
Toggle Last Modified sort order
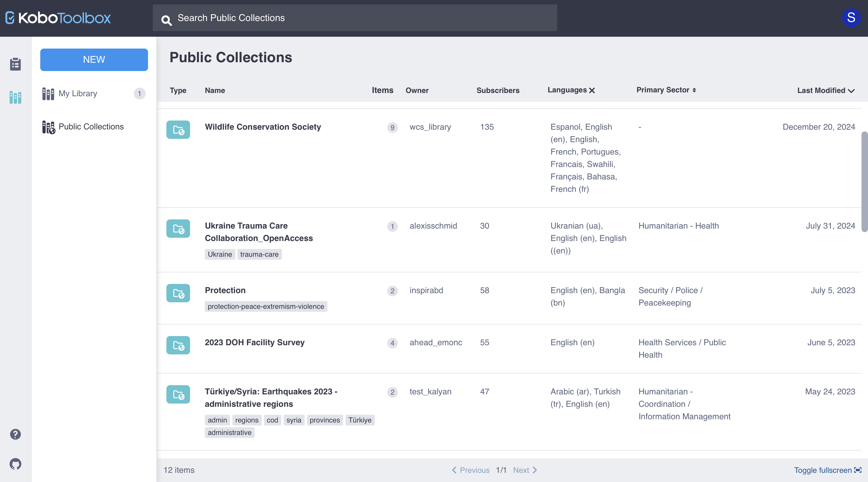[x=826, y=90]
